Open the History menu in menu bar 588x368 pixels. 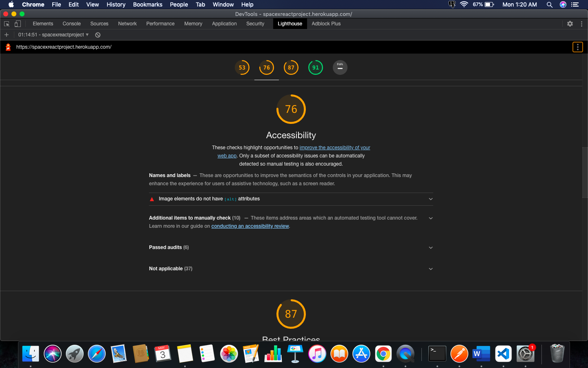click(116, 4)
